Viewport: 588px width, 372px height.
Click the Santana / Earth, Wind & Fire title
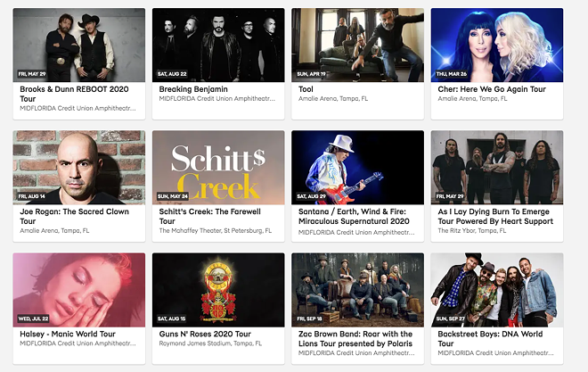click(354, 217)
